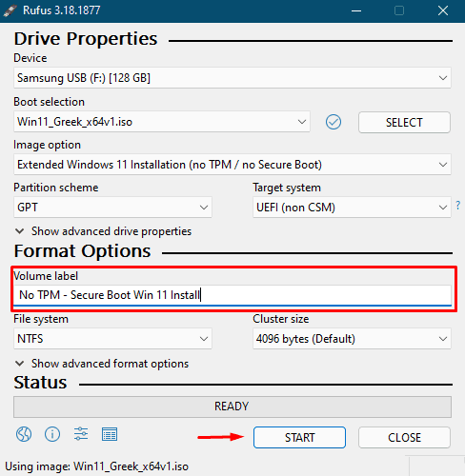
Task: Click the checksum checkmark icon
Action: tap(334, 122)
